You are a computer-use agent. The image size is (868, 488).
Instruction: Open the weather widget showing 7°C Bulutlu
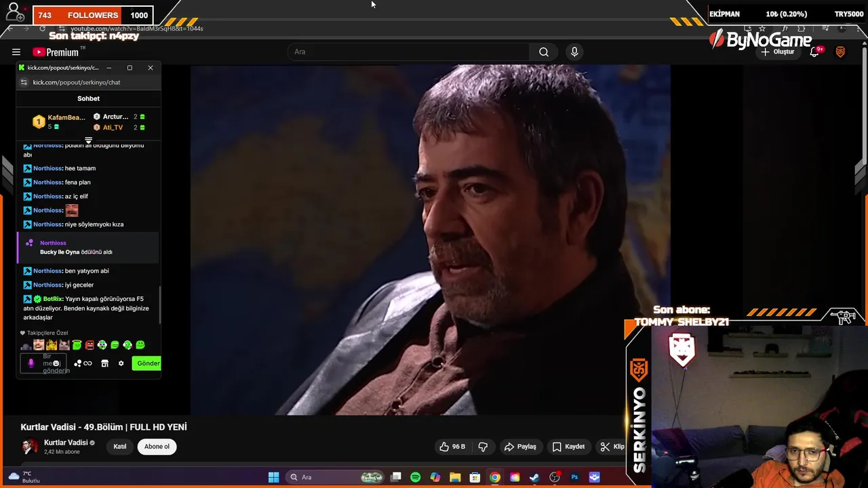click(x=24, y=477)
